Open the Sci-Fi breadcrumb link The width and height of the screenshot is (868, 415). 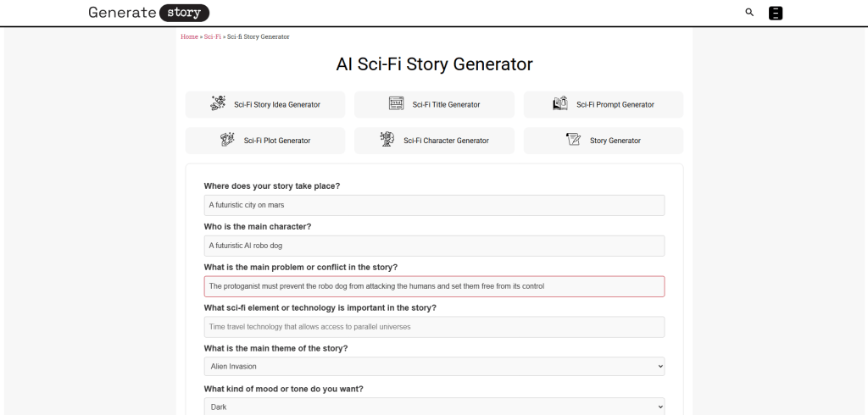212,37
